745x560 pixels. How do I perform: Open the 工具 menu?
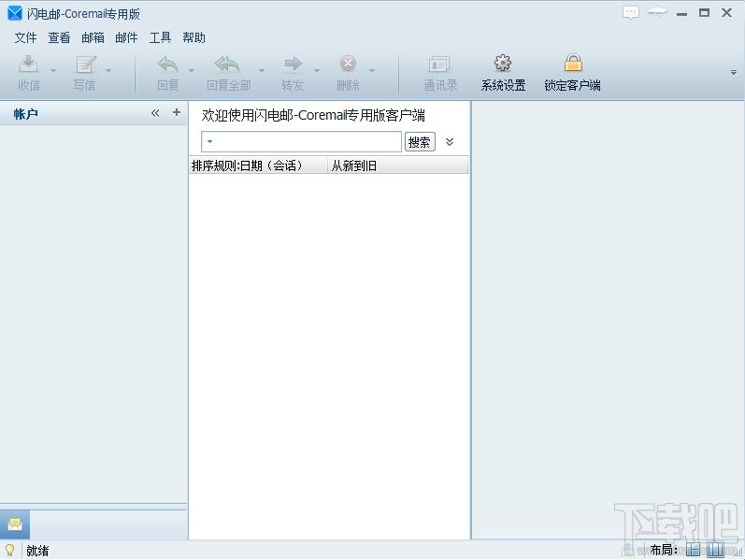pos(160,37)
